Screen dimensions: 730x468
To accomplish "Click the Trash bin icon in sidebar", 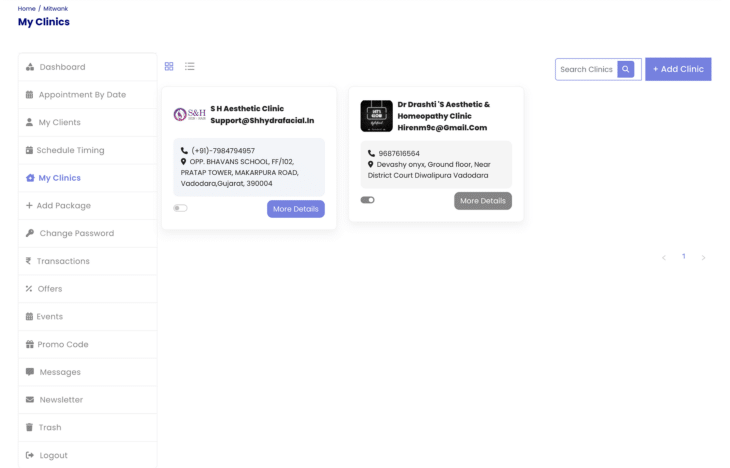I will [x=30, y=428].
